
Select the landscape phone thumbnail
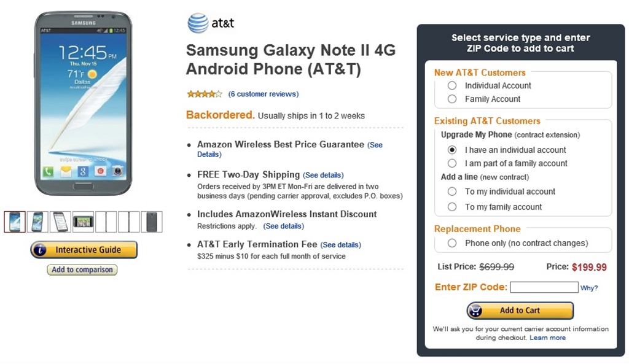click(83, 222)
